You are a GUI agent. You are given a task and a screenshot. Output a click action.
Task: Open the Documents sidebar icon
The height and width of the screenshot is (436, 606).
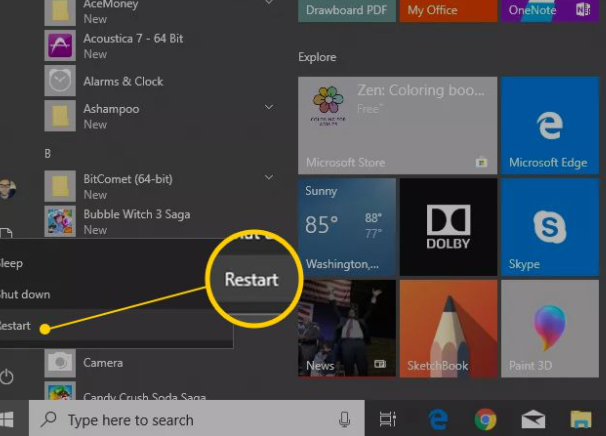tap(6, 233)
